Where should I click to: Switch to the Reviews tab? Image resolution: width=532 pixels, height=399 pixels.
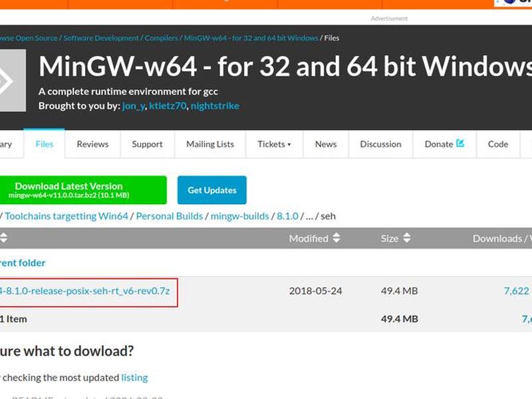click(x=92, y=144)
